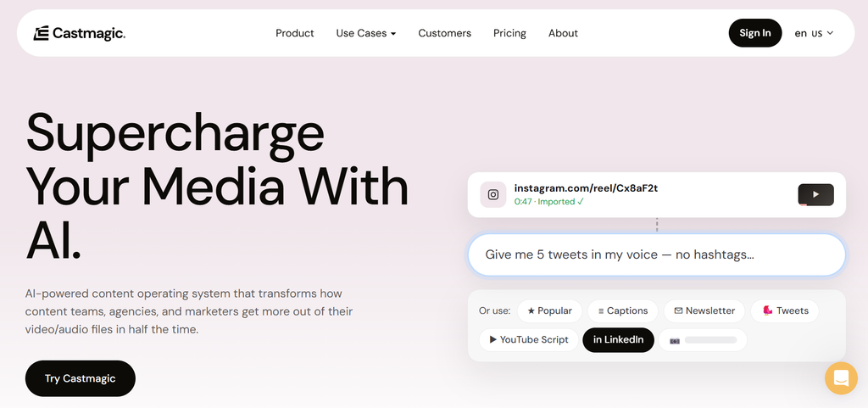The image size is (868, 408).
Task: Click the 'AI-powered content operating system' paragraph
Action: 189,311
